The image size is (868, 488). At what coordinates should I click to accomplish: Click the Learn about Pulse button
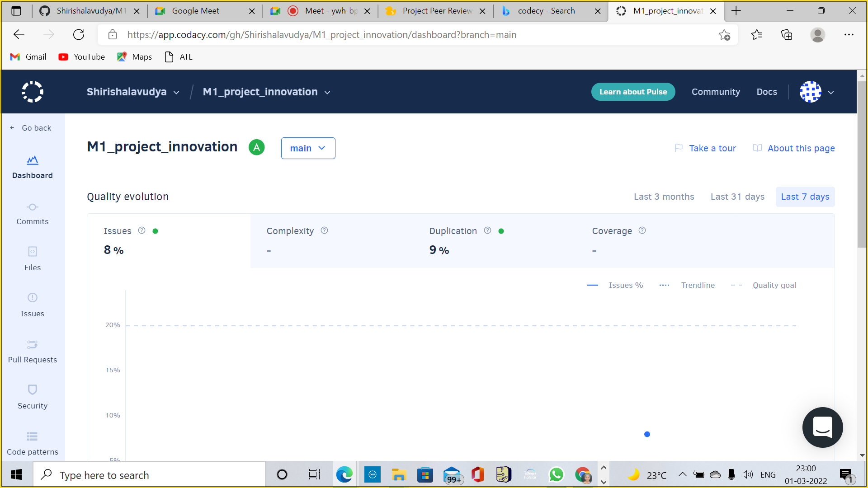[x=633, y=92]
